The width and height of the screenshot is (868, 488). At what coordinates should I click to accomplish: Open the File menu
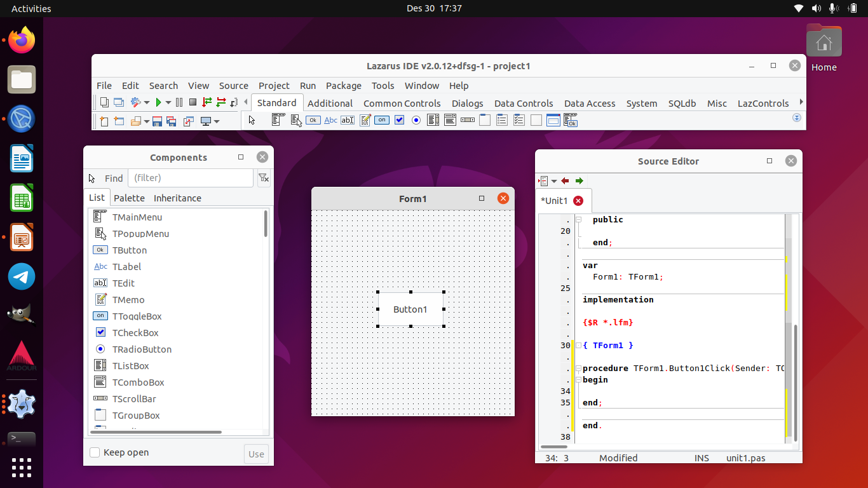click(104, 86)
